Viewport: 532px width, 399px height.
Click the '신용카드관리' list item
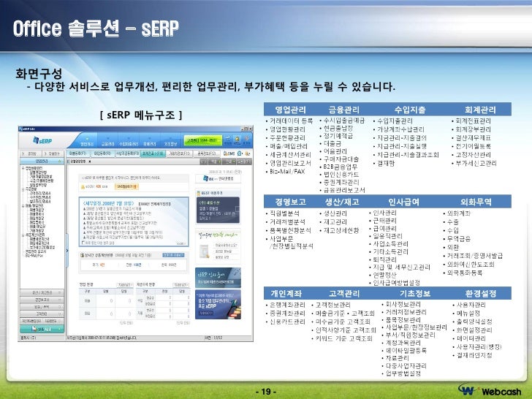[x=287, y=322]
